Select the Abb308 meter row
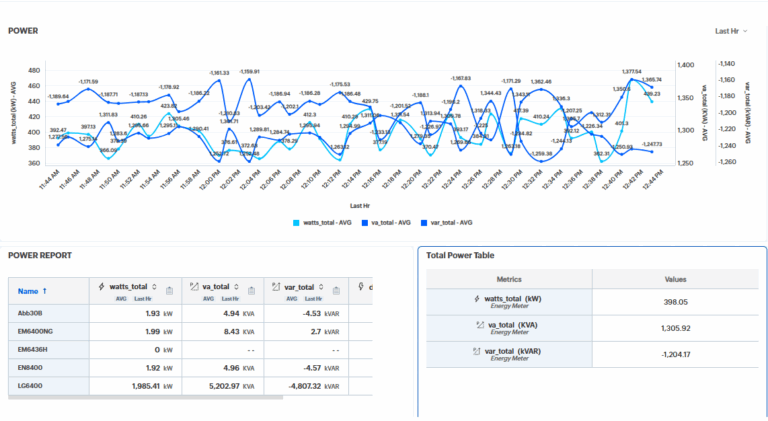 click(x=30, y=314)
